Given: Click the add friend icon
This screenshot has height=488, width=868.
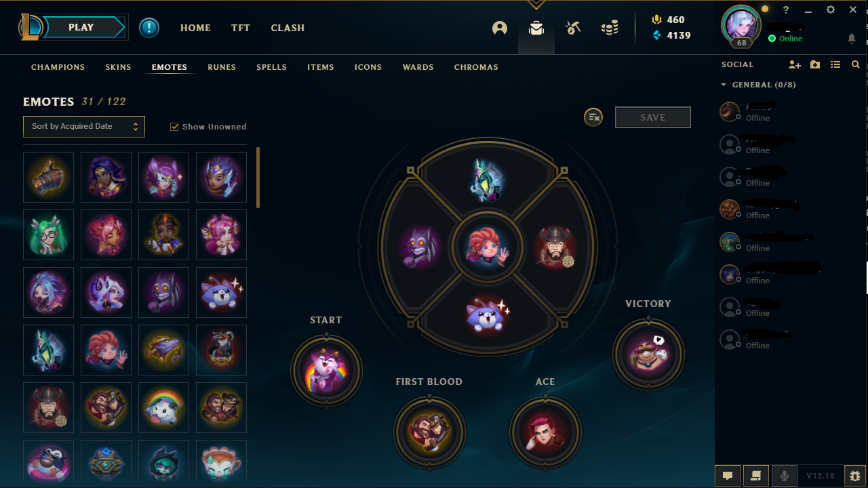Looking at the screenshot, I should pyautogui.click(x=795, y=64).
